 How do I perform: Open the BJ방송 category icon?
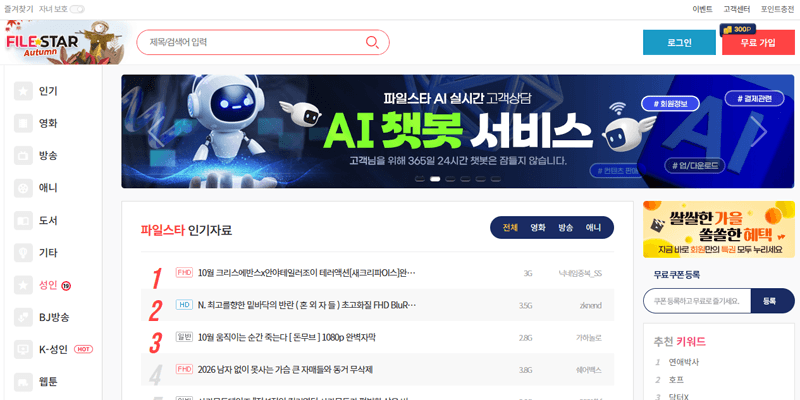pos(23,317)
